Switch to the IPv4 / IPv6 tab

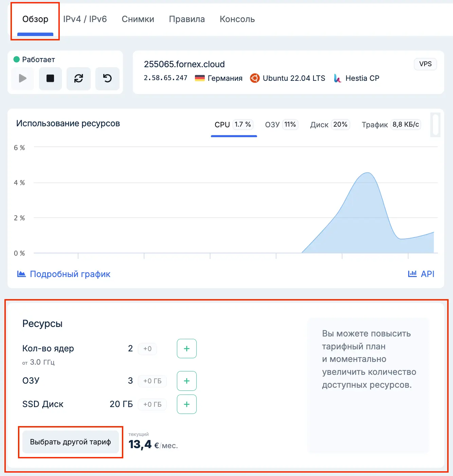point(85,19)
